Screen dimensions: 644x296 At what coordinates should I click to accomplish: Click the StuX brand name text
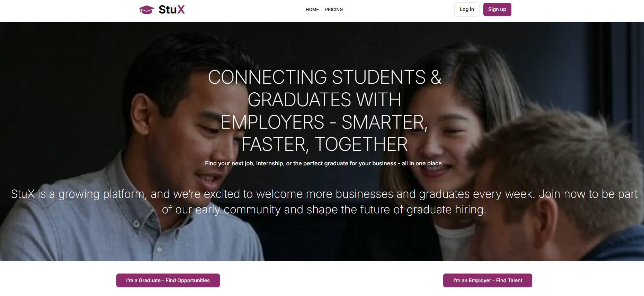tap(172, 10)
